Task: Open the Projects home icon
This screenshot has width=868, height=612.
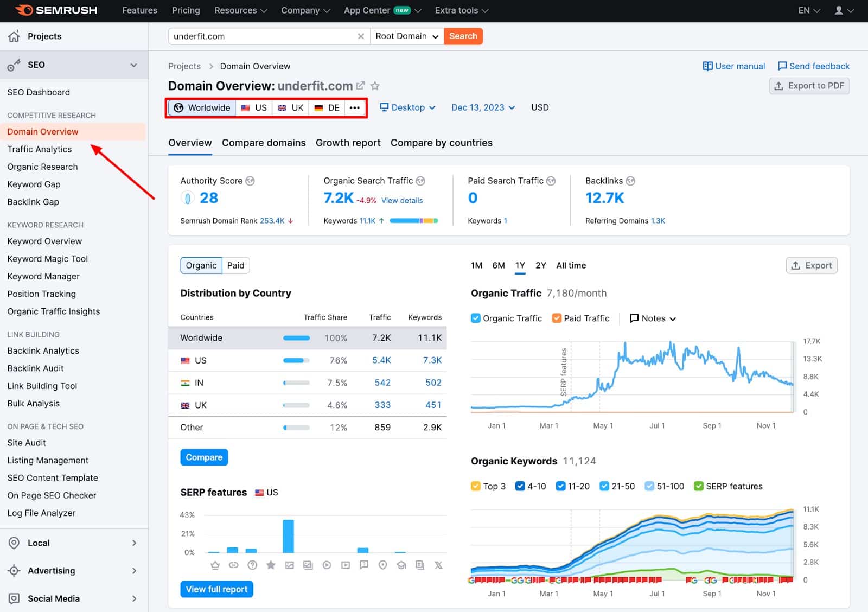Action: [x=13, y=36]
